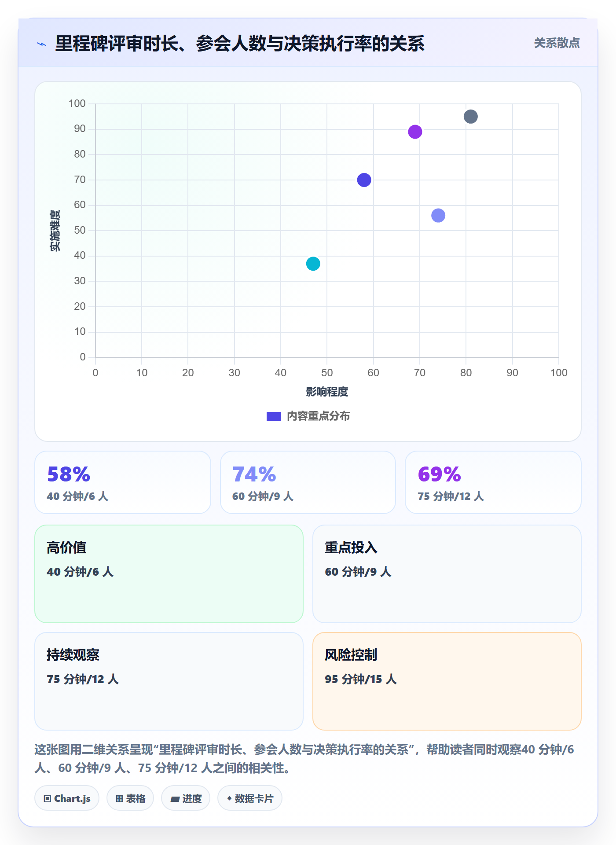Click the 内容重点分布 legend color swatch
This screenshot has height=845, width=616.
(274, 416)
